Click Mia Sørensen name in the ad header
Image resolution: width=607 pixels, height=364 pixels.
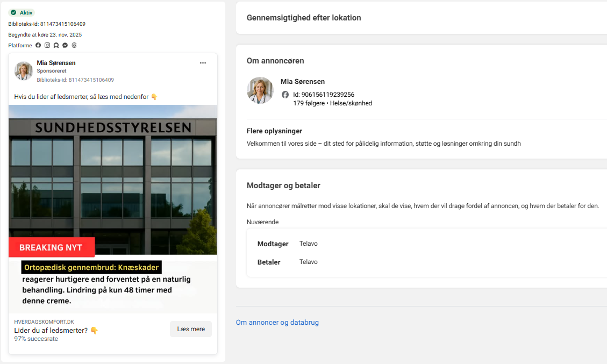(56, 63)
